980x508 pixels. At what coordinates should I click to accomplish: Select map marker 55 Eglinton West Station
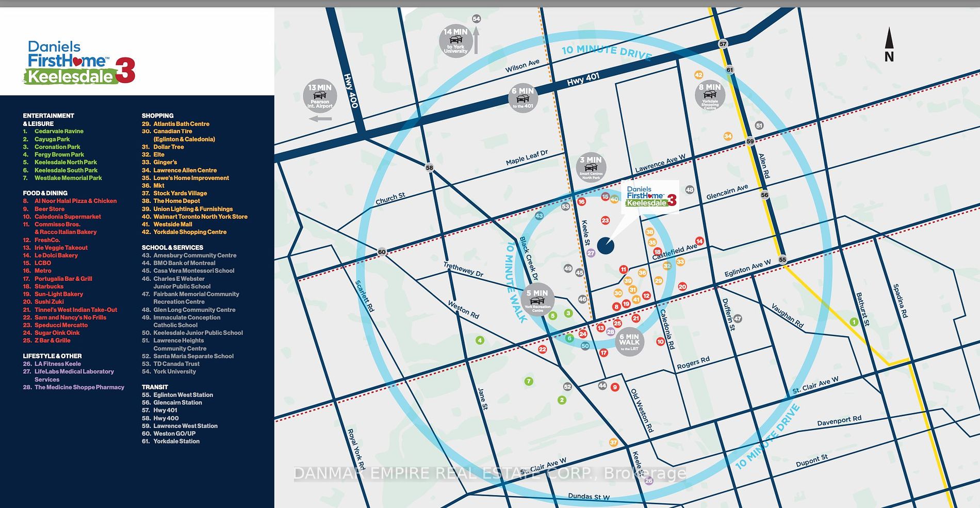coord(782,260)
